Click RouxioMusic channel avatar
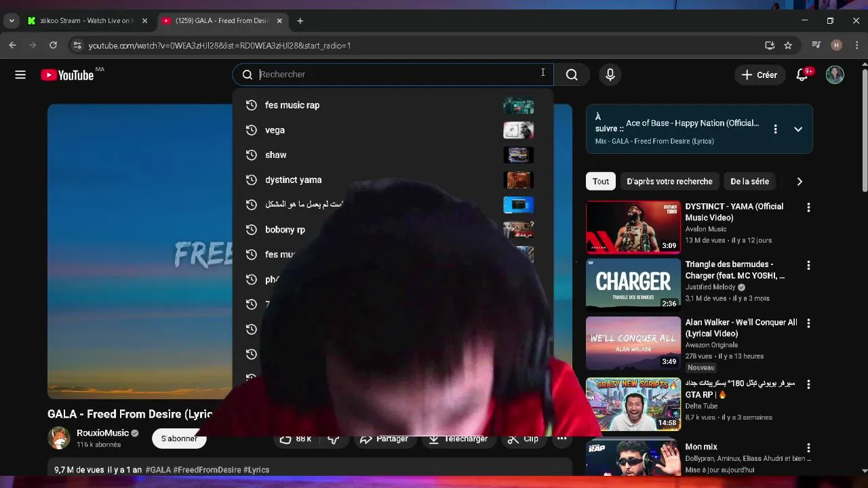 [59, 438]
